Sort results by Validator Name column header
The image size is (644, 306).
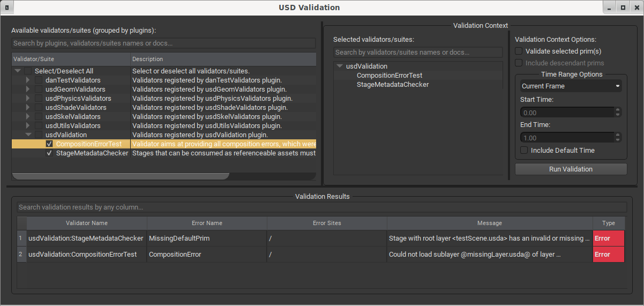(87, 223)
